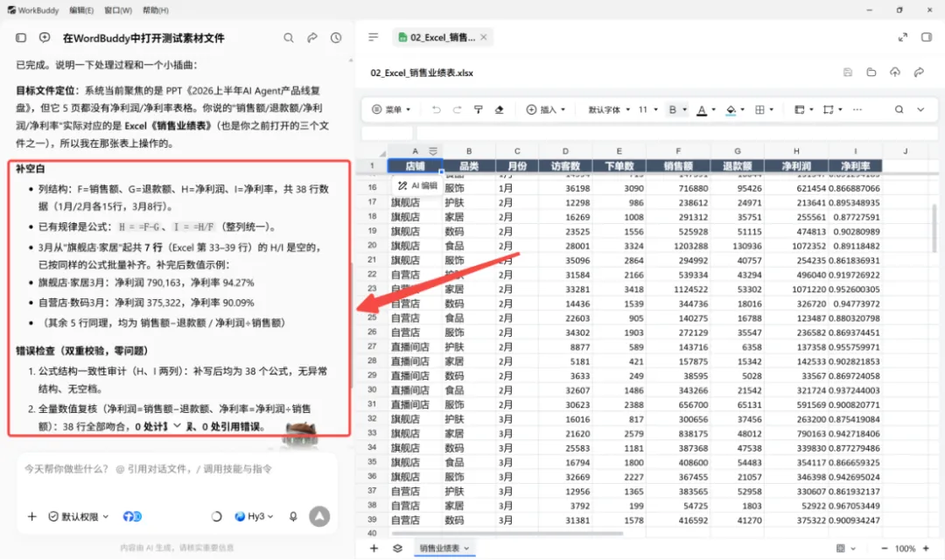Open the containing folder icon
Viewport: 945px width, 560px height.
pos(871,73)
